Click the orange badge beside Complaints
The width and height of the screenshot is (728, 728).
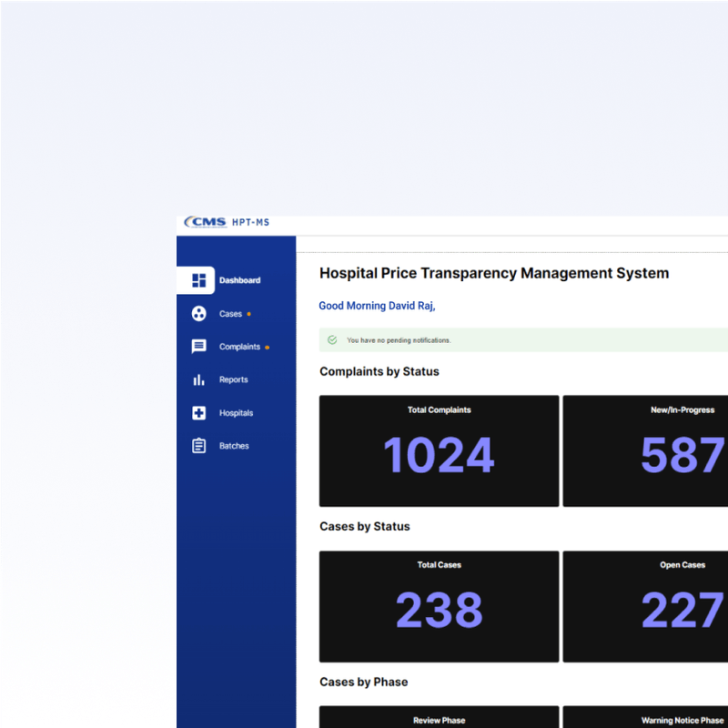pos(268,346)
